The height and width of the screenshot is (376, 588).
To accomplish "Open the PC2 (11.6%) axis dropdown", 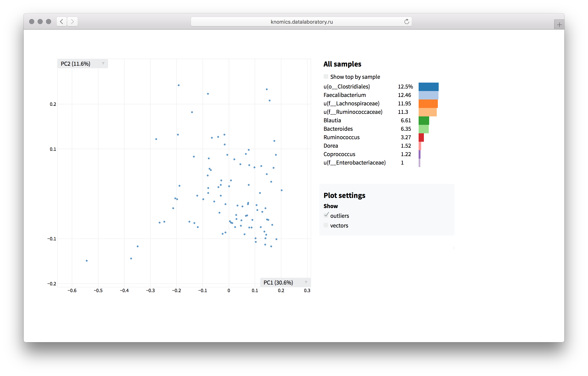I will (x=83, y=64).
